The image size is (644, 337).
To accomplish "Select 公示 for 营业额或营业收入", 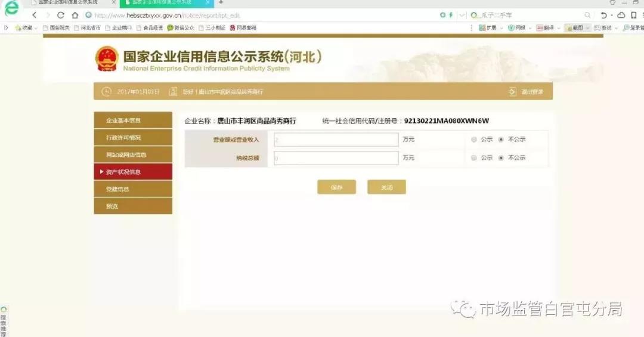I will [474, 140].
